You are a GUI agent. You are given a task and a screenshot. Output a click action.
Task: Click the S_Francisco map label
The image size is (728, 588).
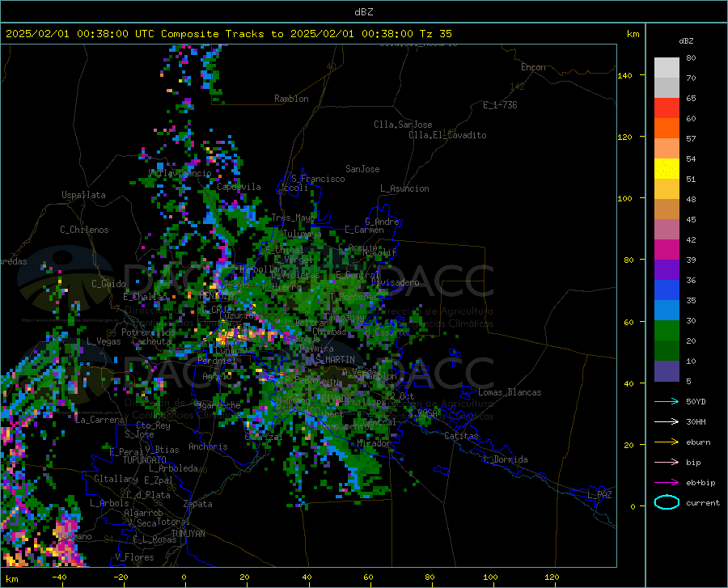(318, 179)
